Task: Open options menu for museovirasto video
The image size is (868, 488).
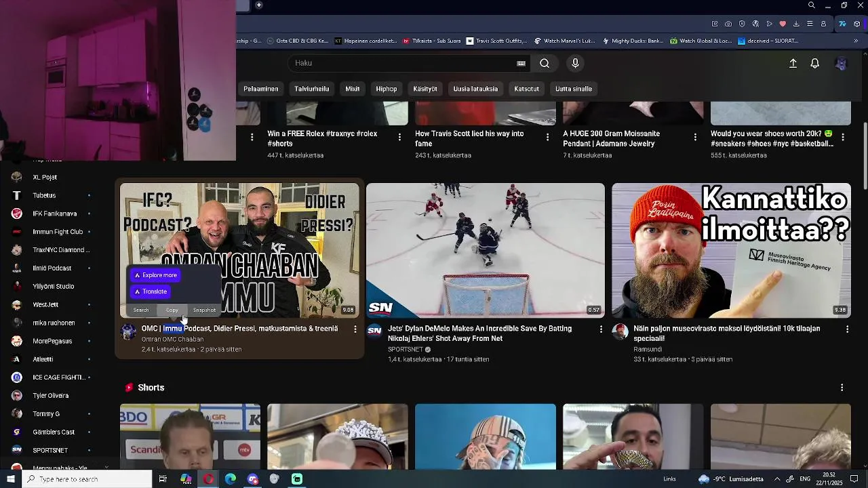Action: (x=847, y=329)
